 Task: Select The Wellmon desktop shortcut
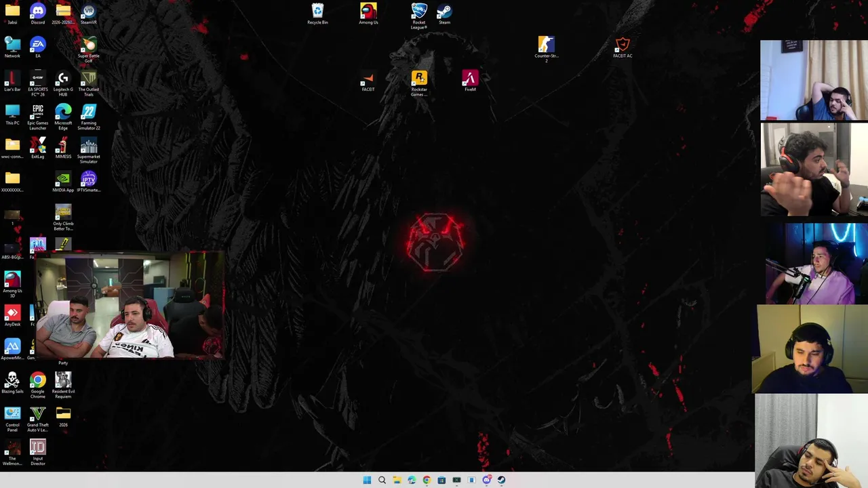click(x=12, y=452)
